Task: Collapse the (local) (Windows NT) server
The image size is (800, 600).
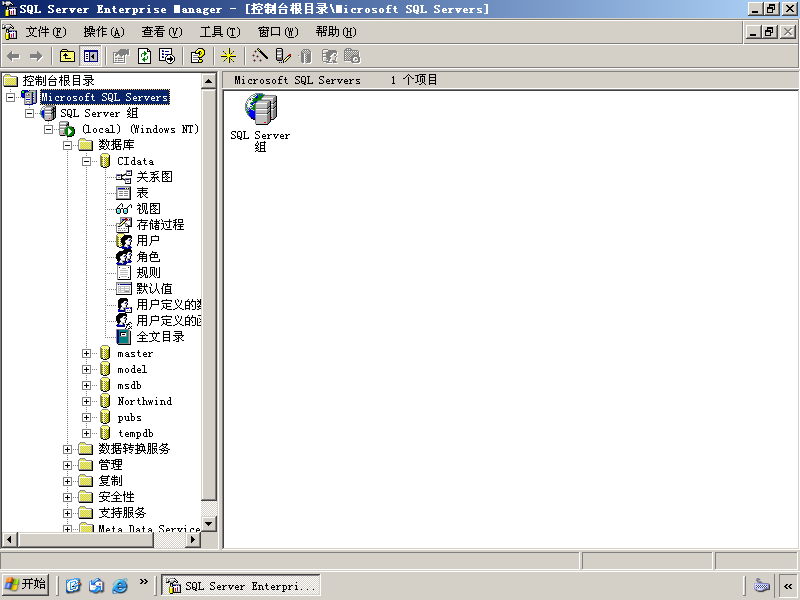Action: pyautogui.click(x=48, y=129)
